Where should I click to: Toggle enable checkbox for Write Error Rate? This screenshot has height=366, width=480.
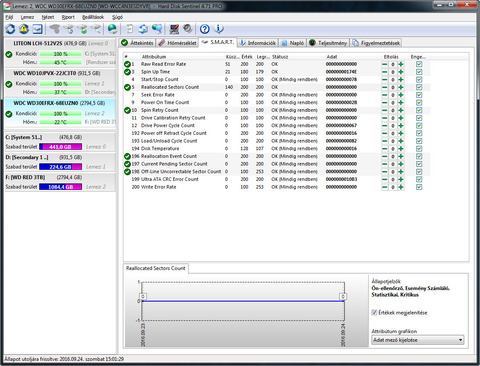(419, 187)
